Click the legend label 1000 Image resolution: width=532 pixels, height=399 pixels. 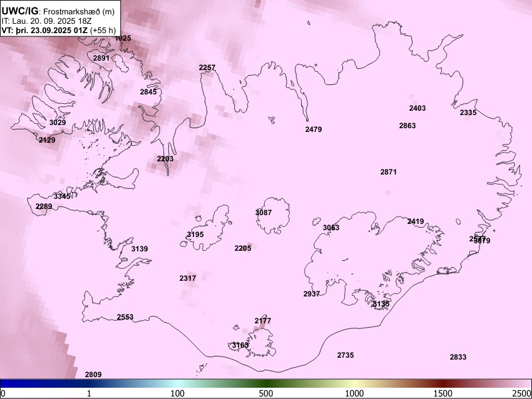354,393
